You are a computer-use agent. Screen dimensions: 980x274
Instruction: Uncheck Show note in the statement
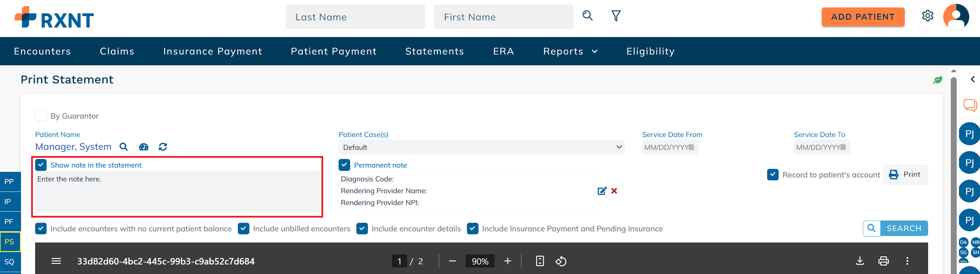pyautogui.click(x=41, y=165)
